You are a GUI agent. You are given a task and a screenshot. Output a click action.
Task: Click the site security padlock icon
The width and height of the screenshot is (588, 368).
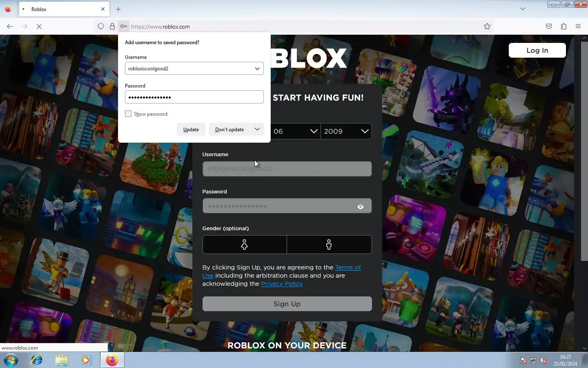(112, 27)
